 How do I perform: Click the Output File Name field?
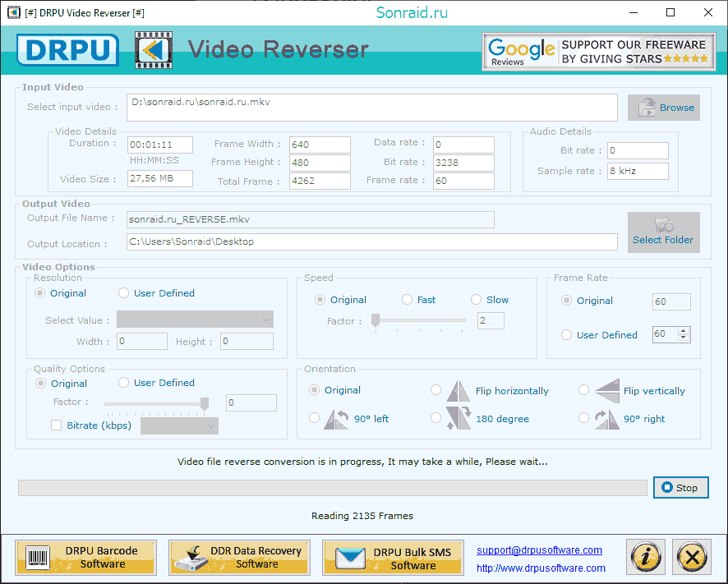click(x=310, y=219)
